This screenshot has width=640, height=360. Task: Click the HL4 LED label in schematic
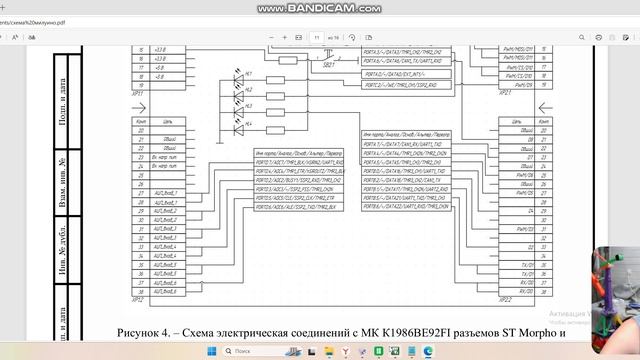click(x=249, y=123)
